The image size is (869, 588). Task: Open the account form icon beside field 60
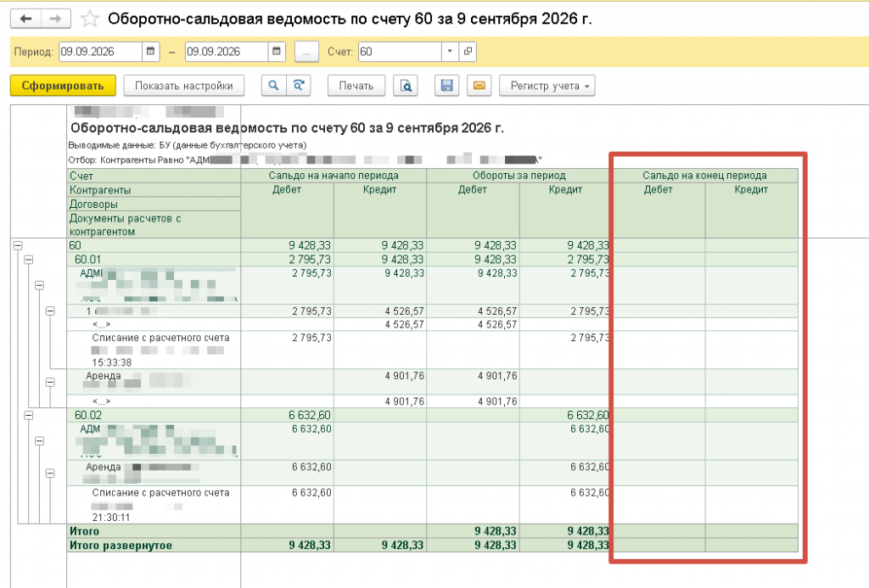coord(468,52)
